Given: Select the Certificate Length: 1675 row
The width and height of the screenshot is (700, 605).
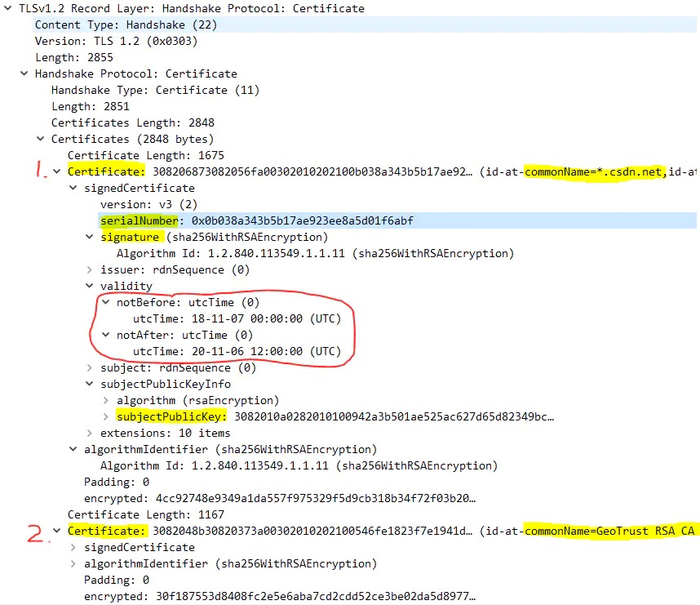Looking at the screenshot, I should [x=146, y=155].
